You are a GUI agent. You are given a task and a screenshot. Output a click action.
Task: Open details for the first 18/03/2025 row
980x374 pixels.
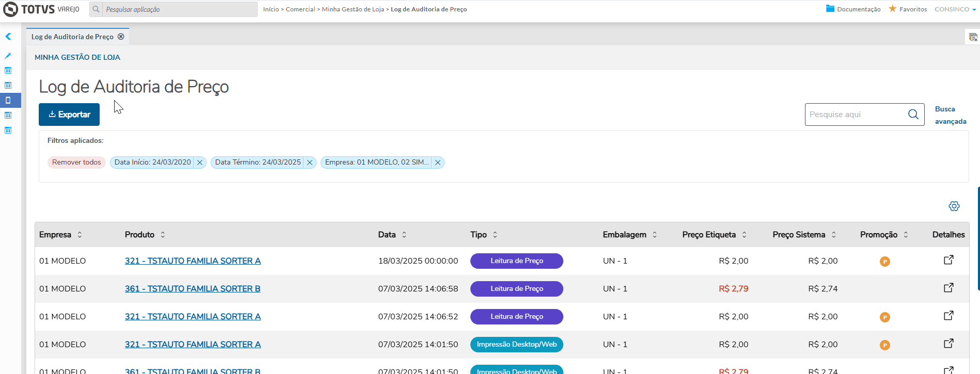pyautogui.click(x=949, y=260)
